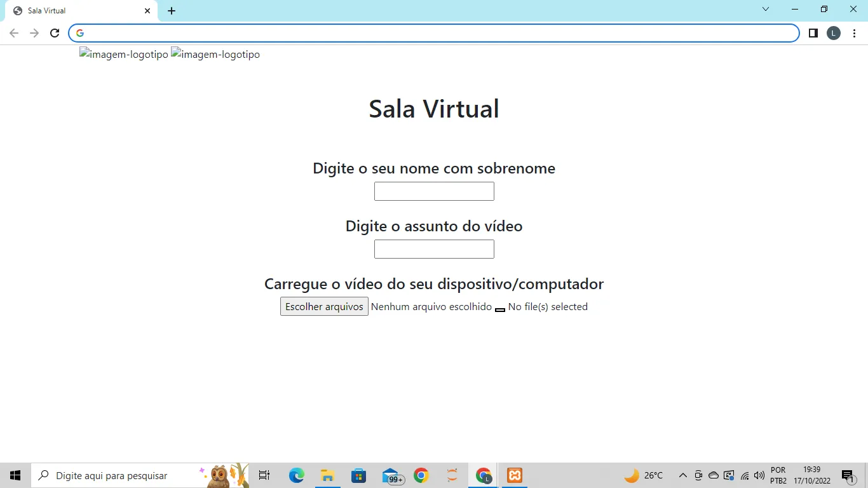Viewport: 868px width, 488px height.
Task: Expand the hidden system tray icons chevron
Action: pos(682,475)
